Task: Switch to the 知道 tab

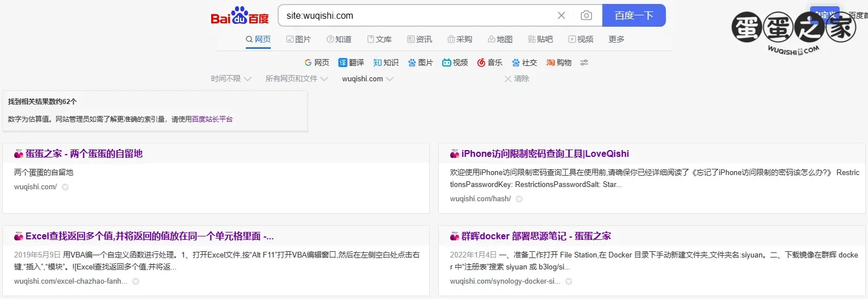Action: pos(339,39)
